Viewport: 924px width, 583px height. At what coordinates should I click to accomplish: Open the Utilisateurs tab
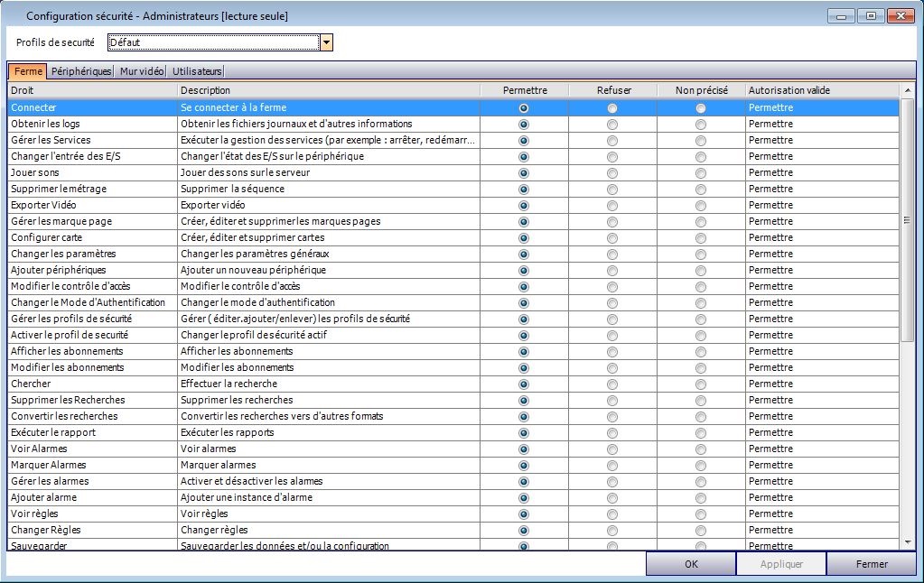197,71
